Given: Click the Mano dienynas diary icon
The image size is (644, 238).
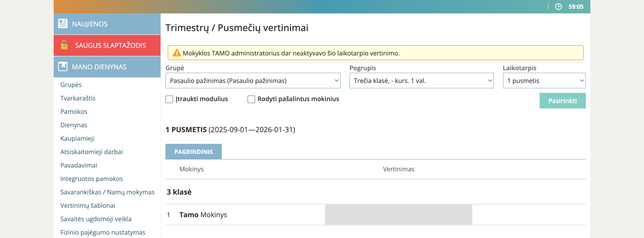Looking at the screenshot, I should coord(63,67).
